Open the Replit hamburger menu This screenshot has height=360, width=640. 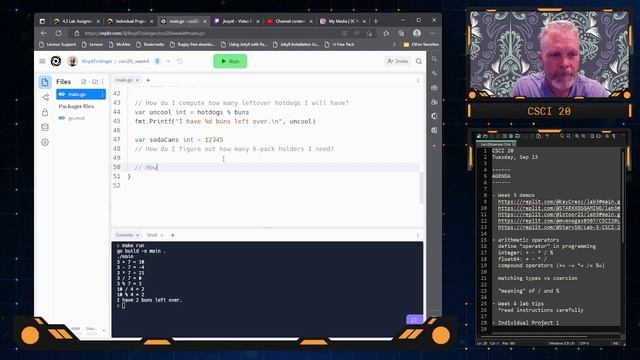42,61
